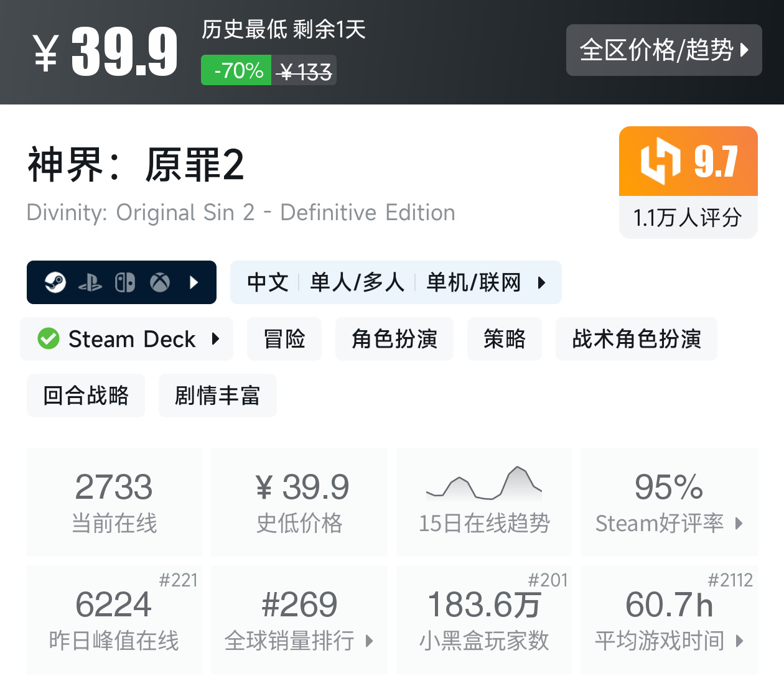Open Steam好评率 review details
Image resolution: width=784 pixels, height=681 pixels.
tap(669, 501)
